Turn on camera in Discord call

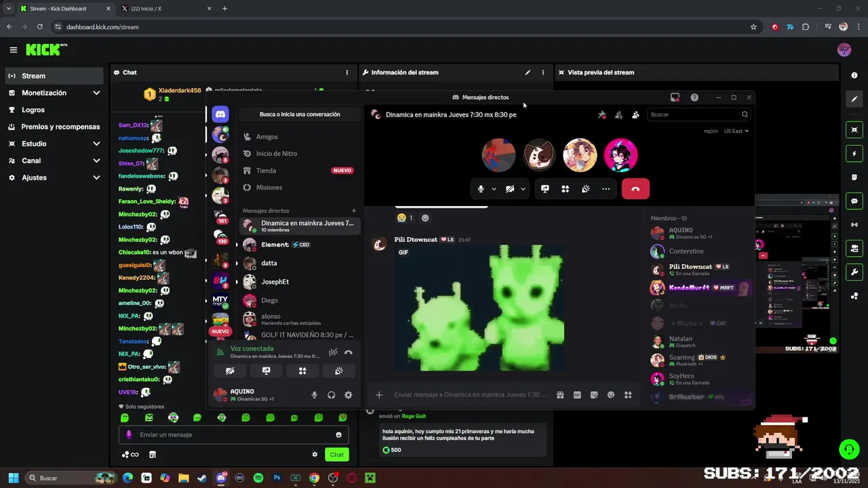pyautogui.click(x=510, y=189)
